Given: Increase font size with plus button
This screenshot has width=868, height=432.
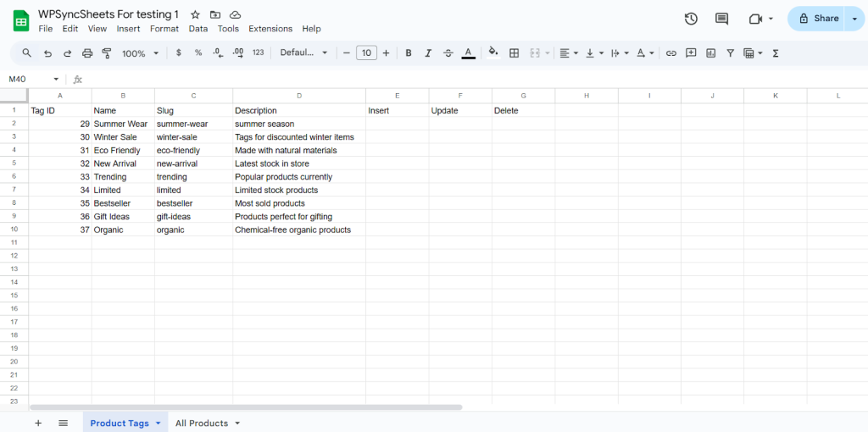Looking at the screenshot, I should [x=386, y=53].
